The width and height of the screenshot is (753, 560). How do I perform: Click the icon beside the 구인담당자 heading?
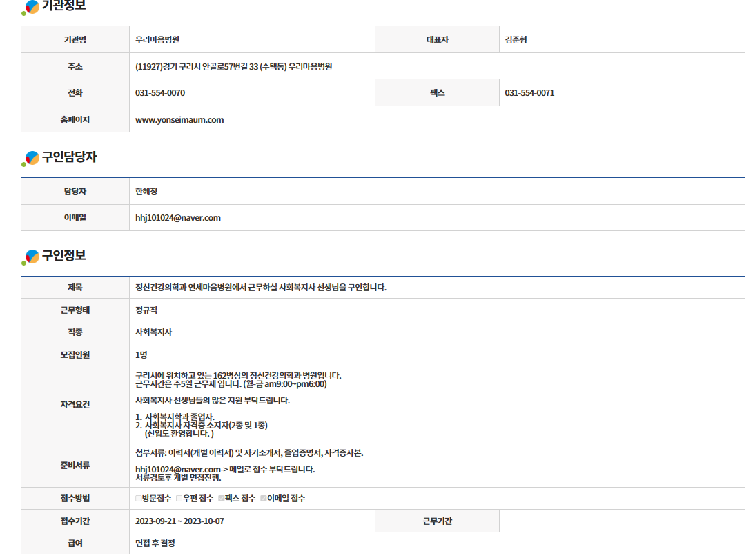[x=31, y=159]
